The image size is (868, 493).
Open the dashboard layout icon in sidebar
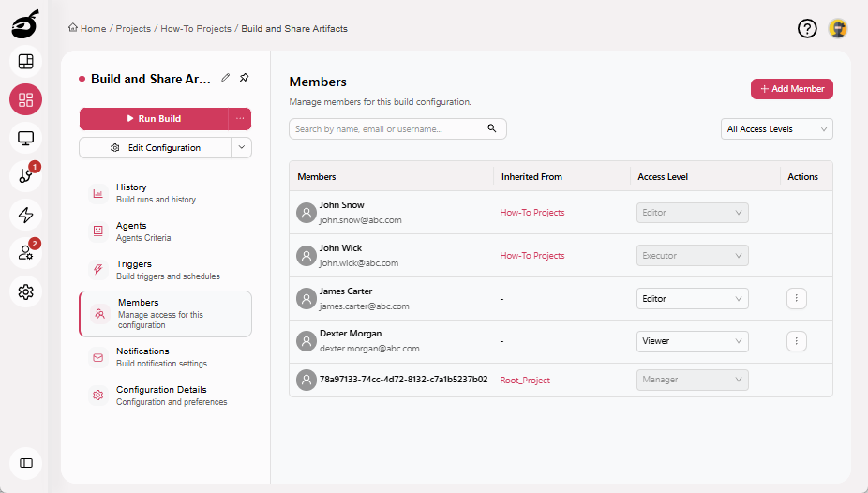(25, 62)
